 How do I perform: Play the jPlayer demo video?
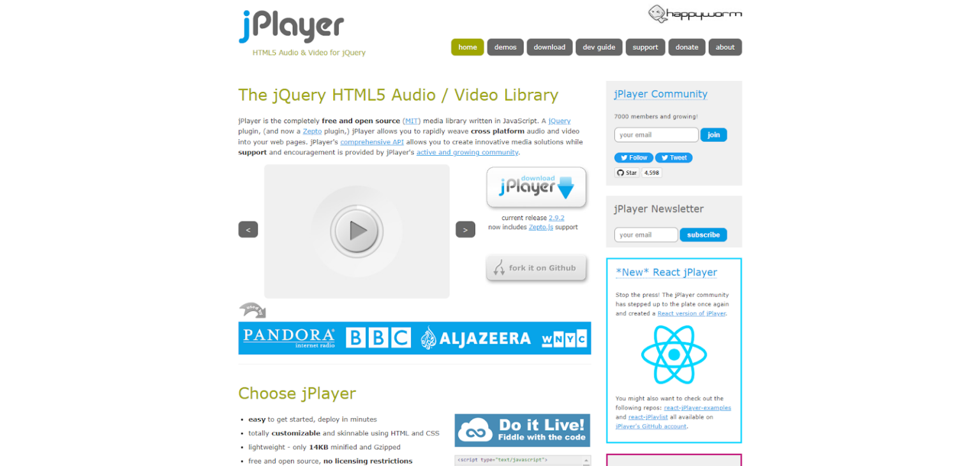coord(356,231)
